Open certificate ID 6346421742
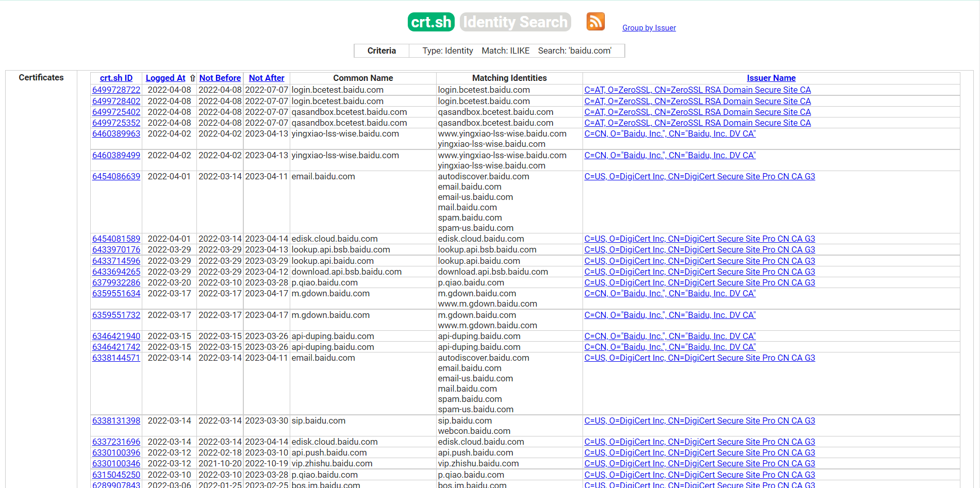The height and width of the screenshot is (488, 980). (x=116, y=347)
